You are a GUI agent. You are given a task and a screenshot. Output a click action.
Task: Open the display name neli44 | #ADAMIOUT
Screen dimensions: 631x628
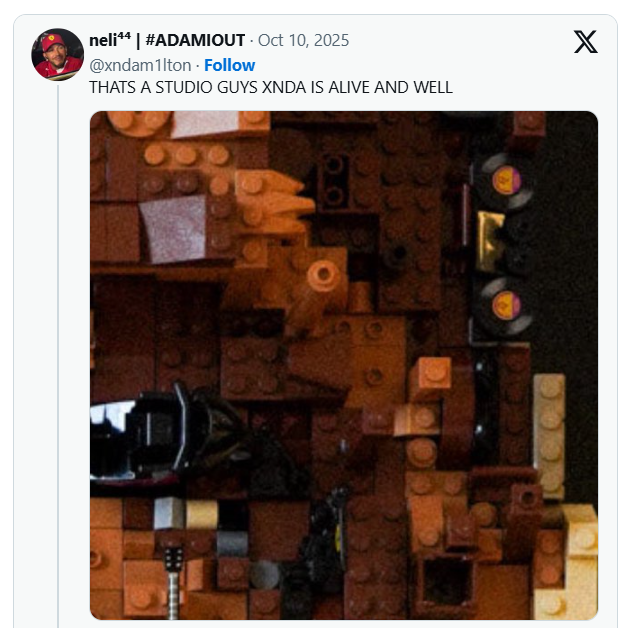click(167, 40)
